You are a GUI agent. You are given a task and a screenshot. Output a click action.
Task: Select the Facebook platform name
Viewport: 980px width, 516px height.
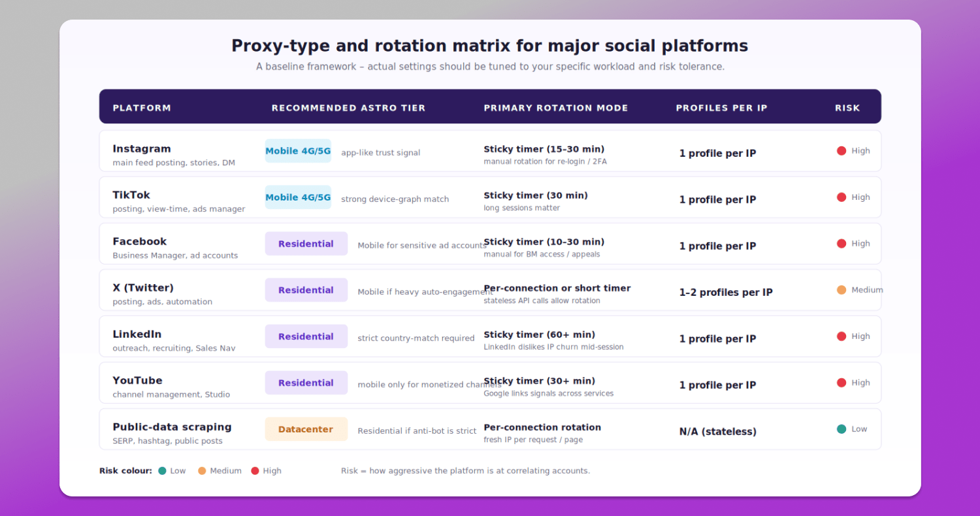[x=140, y=242]
